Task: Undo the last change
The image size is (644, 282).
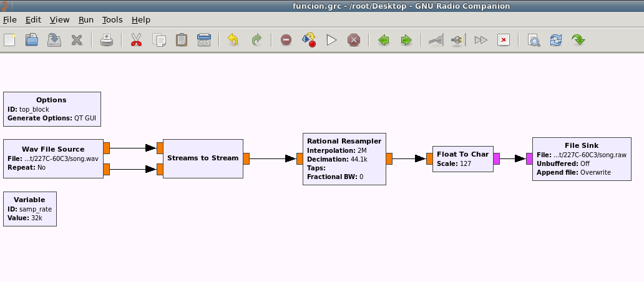Action: click(x=233, y=40)
